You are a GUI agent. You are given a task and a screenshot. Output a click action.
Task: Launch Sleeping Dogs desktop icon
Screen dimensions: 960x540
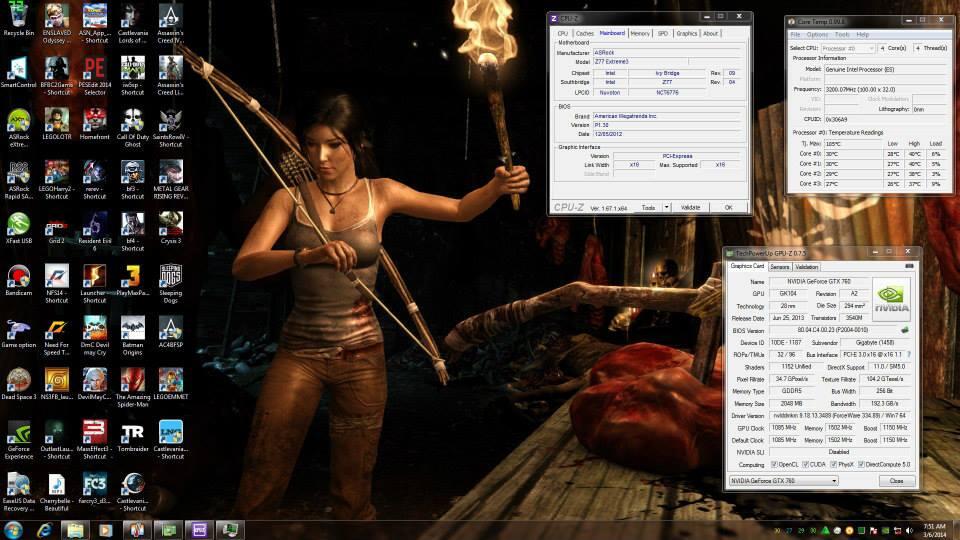pos(170,283)
